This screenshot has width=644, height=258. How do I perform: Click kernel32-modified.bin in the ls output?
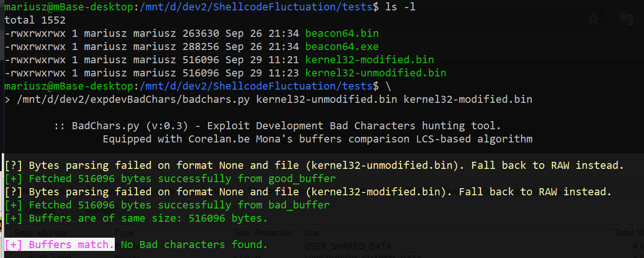point(369,60)
